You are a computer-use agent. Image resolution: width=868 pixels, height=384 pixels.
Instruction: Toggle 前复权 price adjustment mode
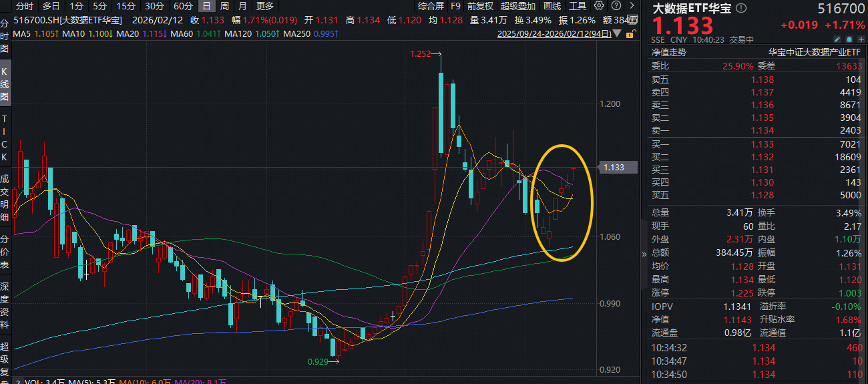(480, 6)
